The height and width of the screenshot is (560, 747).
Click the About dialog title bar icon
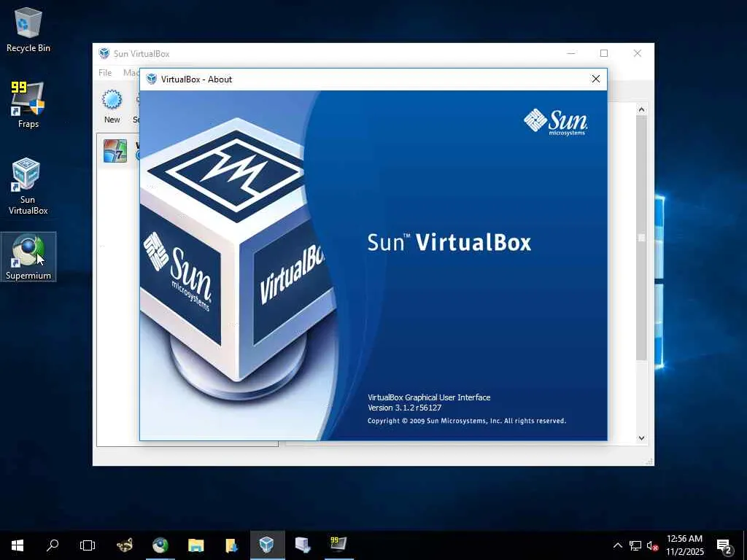[152, 79]
